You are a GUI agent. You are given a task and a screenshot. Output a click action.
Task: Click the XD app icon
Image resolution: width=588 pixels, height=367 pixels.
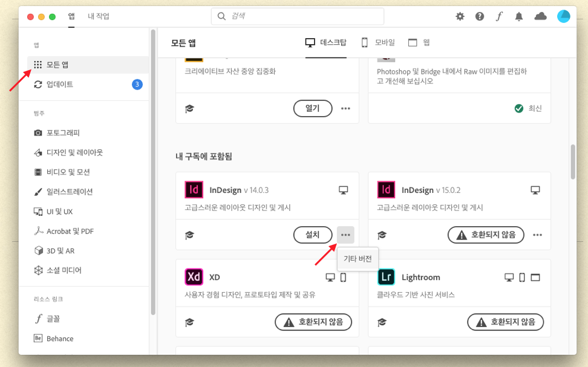pyautogui.click(x=194, y=277)
